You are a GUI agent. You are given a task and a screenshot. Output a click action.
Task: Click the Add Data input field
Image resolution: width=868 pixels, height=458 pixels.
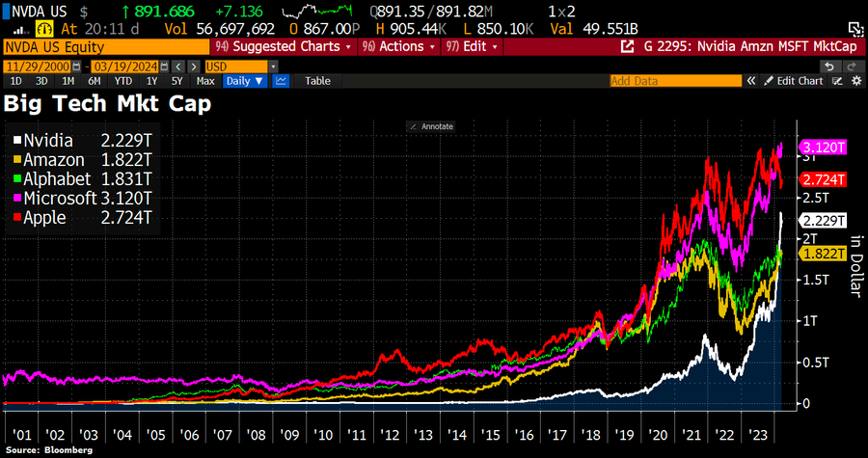(676, 81)
